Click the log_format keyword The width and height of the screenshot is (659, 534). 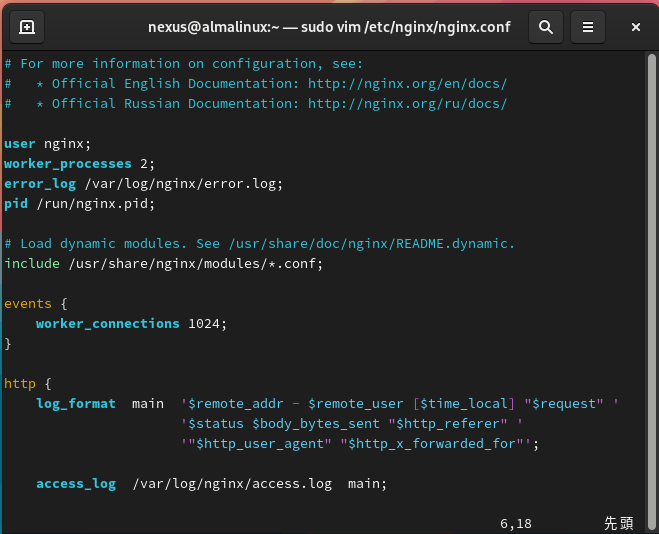click(76, 403)
